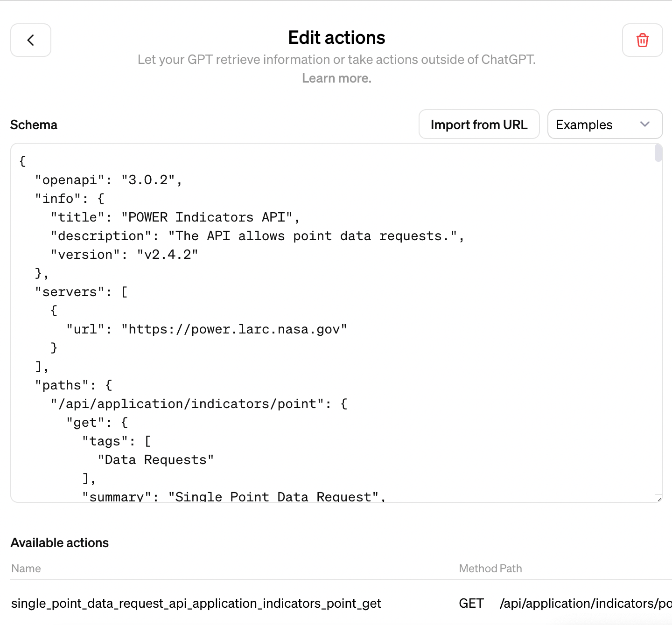
Task: Click the "paths": { line
Action: point(74,385)
